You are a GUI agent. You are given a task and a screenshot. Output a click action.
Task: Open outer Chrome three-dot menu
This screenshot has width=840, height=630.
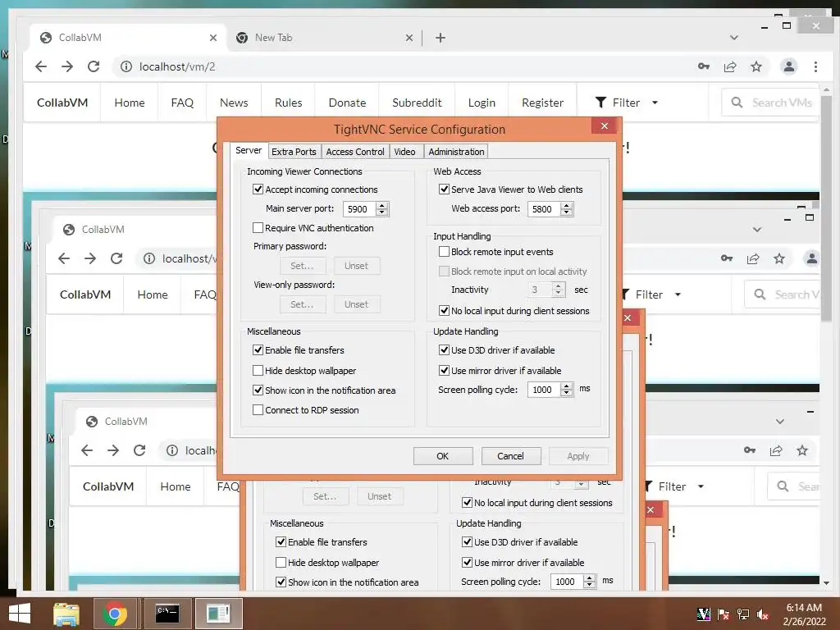815,66
